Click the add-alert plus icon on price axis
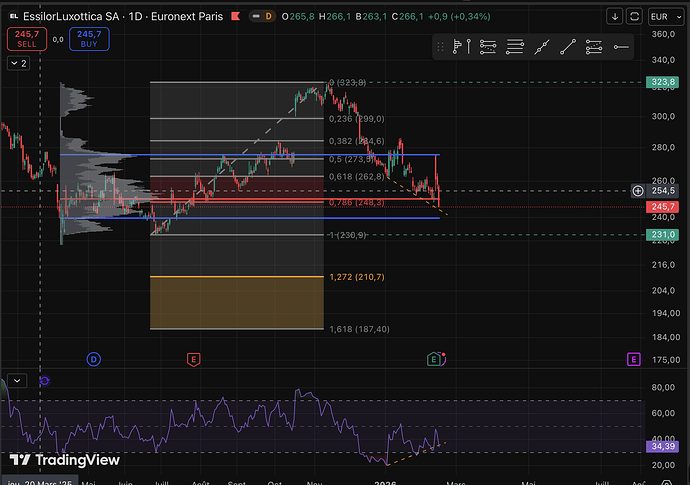This screenshot has height=485, width=690. point(638,190)
